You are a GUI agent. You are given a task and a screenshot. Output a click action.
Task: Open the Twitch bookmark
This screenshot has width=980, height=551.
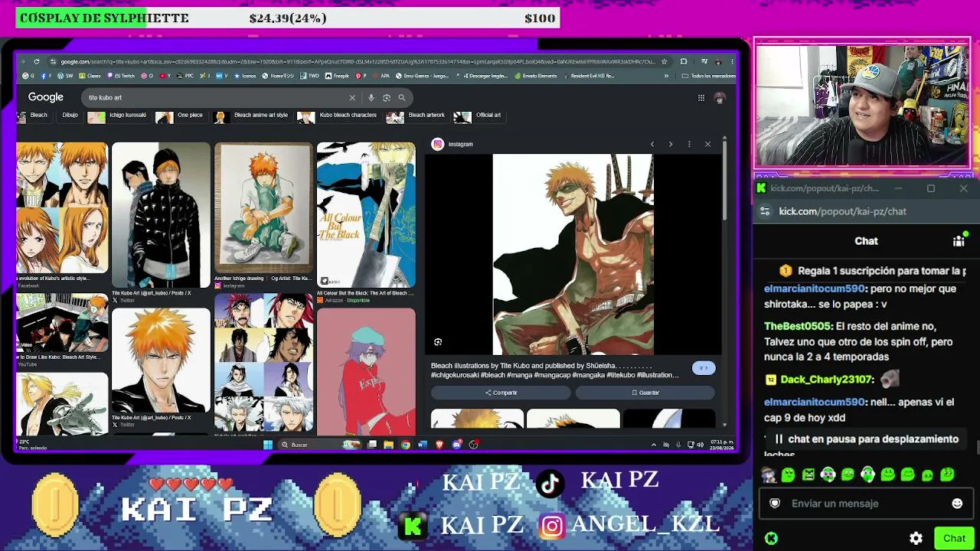click(x=121, y=76)
